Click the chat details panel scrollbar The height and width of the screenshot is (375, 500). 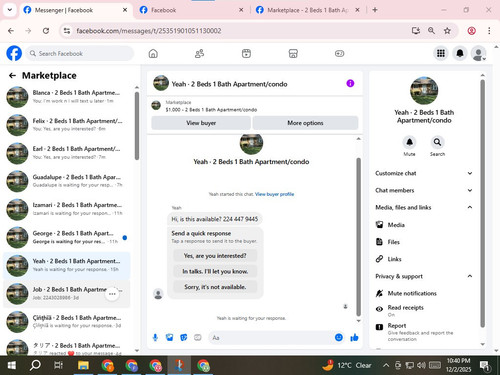482,203
